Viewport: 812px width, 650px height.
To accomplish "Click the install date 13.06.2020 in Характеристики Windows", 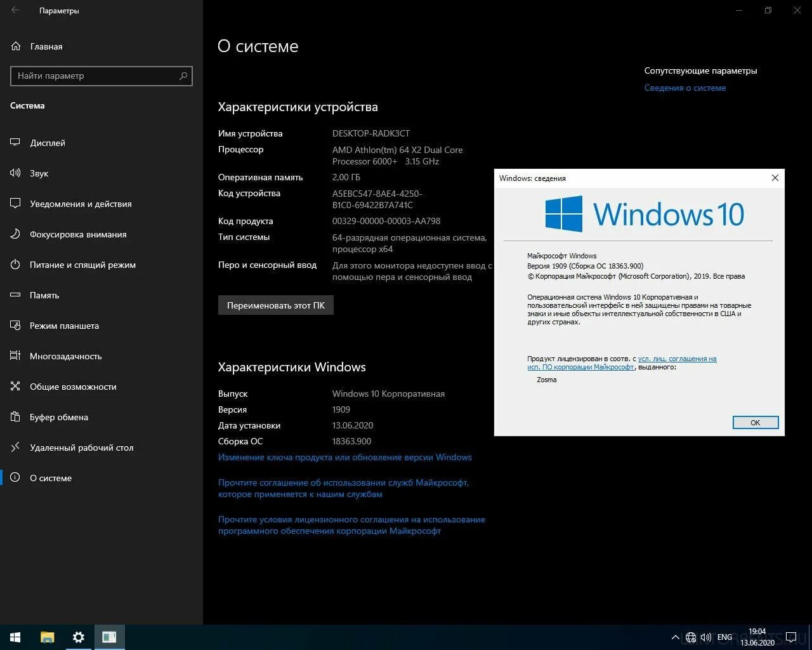I will coord(353,425).
